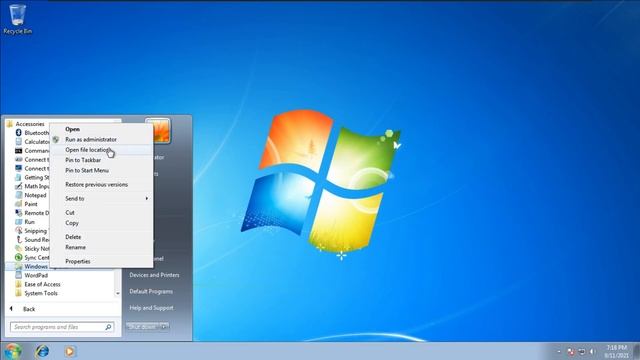Viewport: 640px width, 360px height.
Task: Click the Shut down button
Action: (x=142, y=327)
